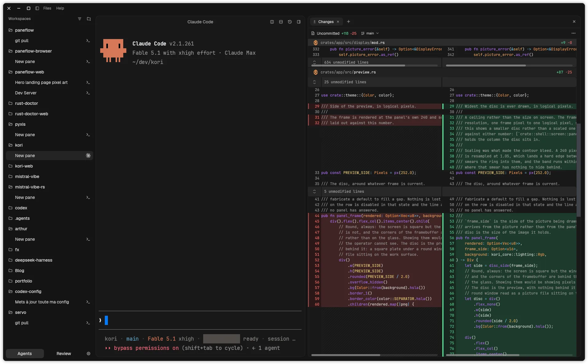Viewport: 588px width, 364px height.
Task: Collapse the paneflow-browser workspace folder
Action: (10, 51)
